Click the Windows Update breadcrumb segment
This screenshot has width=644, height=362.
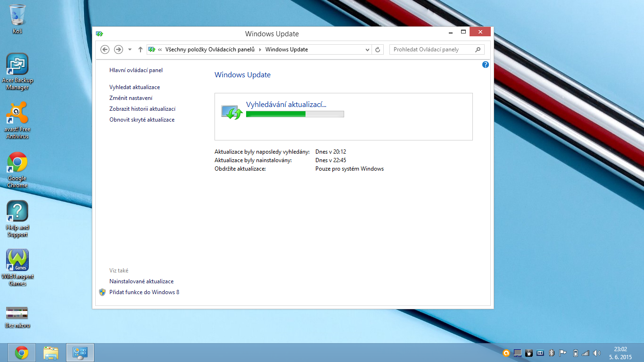[x=287, y=49]
